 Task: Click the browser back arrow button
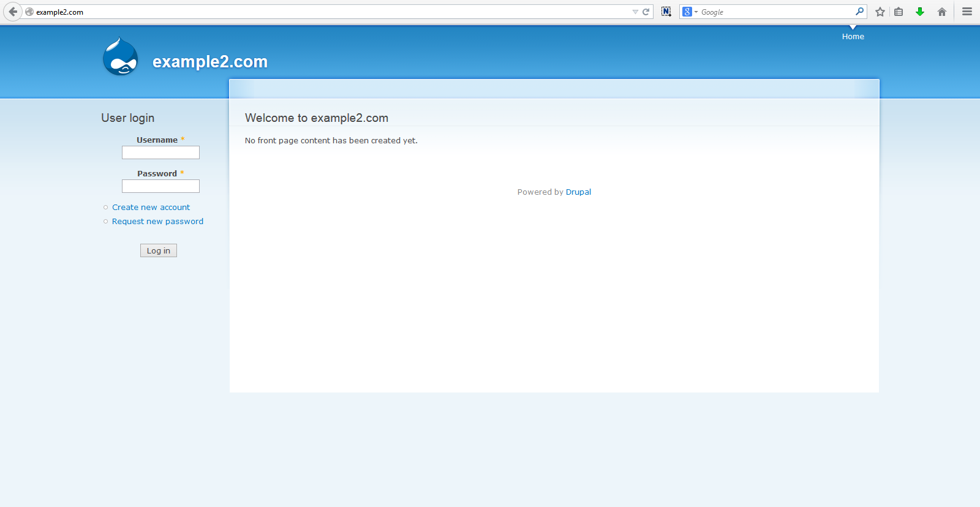13,12
